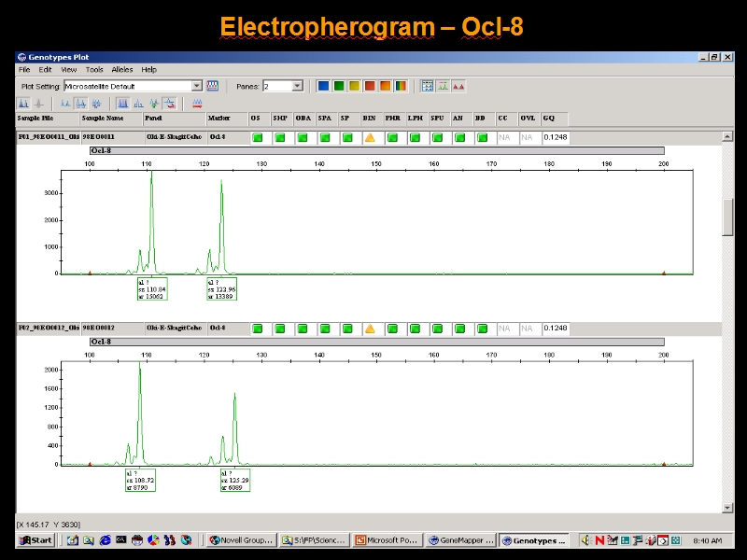The height and width of the screenshot is (560, 747).
Task: Click the Ocl-8 marker bar in bottom plot
Action: pyautogui.click(x=377, y=342)
